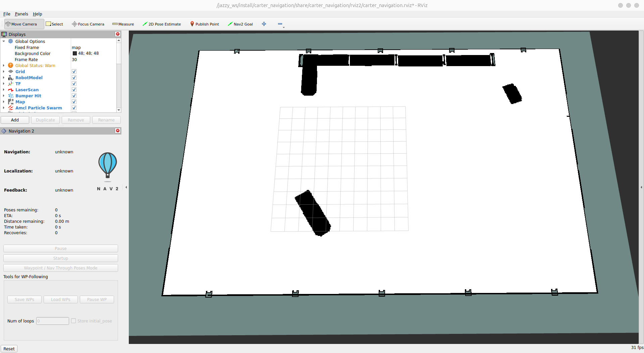Uncheck the Map display checkbox
Viewport: 644px width, 353px height.
point(74,102)
